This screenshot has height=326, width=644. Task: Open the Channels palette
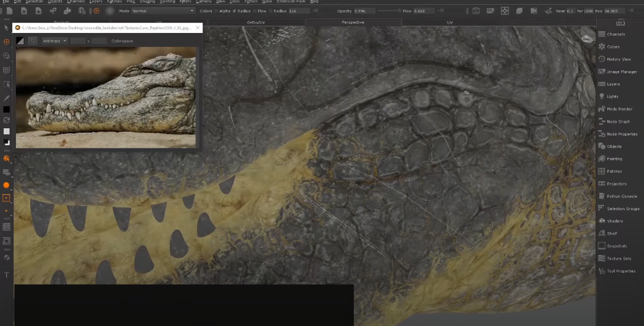coord(612,34)
